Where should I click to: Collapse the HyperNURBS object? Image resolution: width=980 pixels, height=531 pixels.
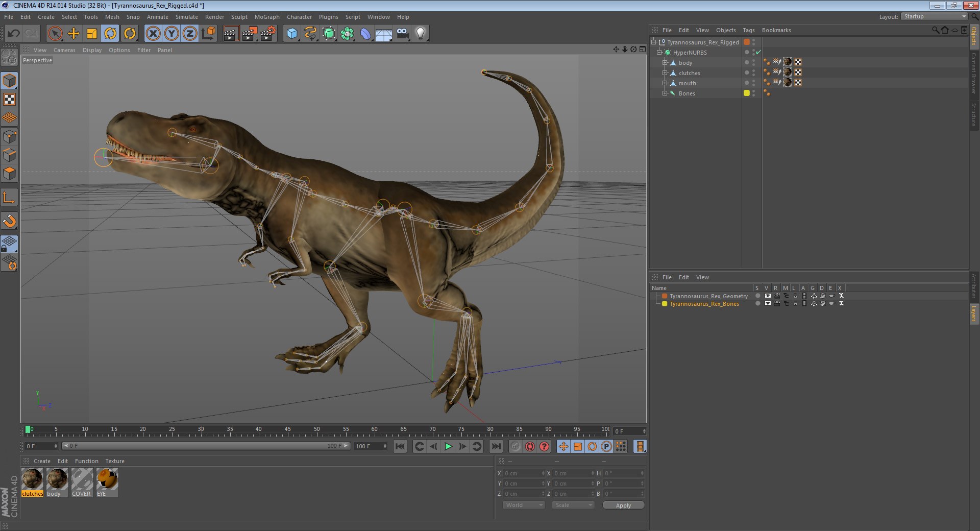(659, 53)
